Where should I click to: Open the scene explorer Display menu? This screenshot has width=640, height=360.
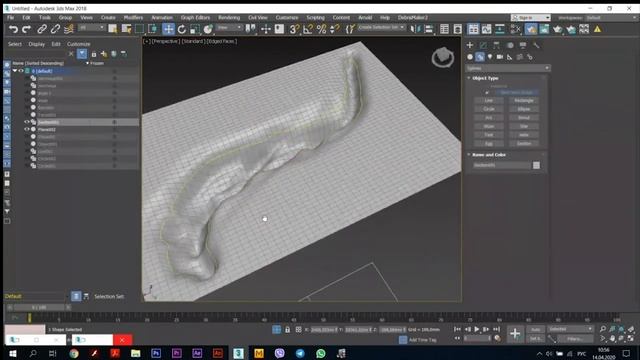pyautogui.click(x=37, y=44)
